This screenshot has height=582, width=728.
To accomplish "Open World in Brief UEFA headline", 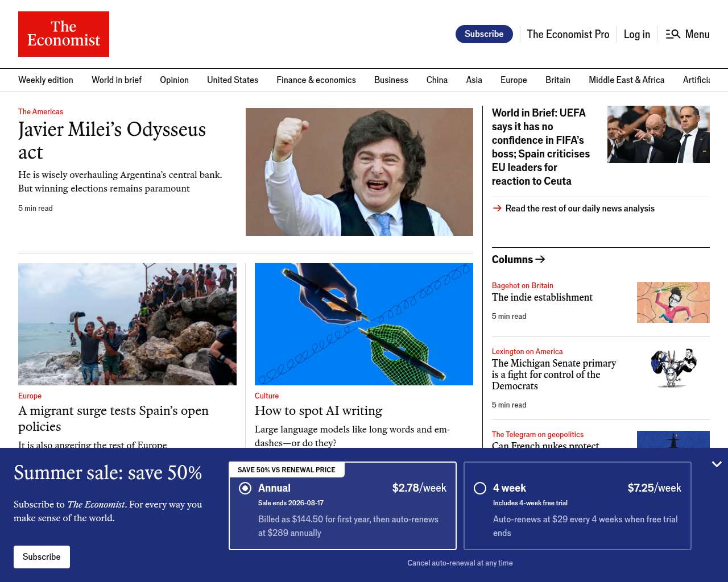I will point(541,147).
